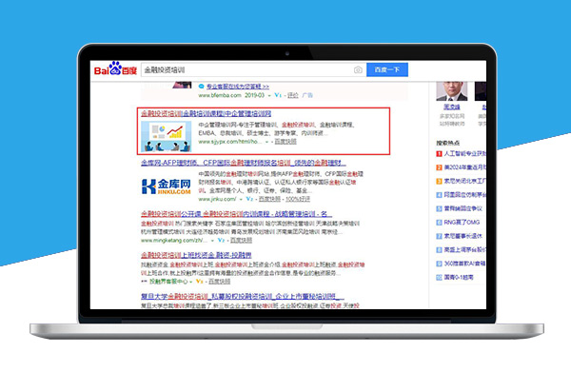571x392 pixels.
Task: Expand dropdown arrow after bfemba.com 2019-03
Action: point(269,96)
